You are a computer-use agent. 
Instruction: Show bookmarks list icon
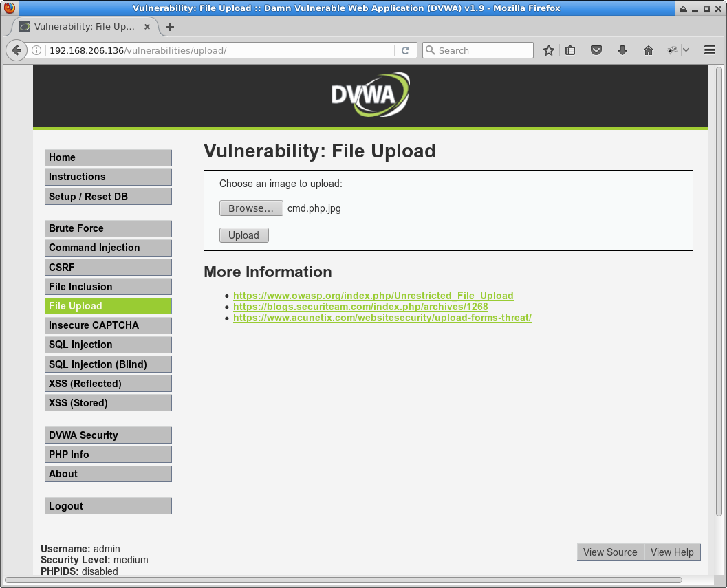click(x=569, y=50)
